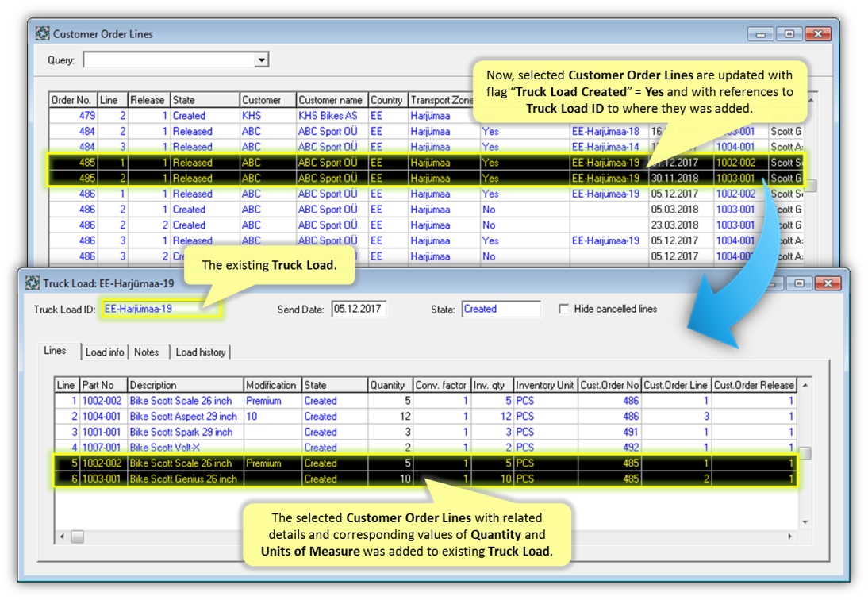Image resolution: width=868 pixels, height=600 pixels.
Task: Close the Truck Load window
Action: tap(828, 283)
